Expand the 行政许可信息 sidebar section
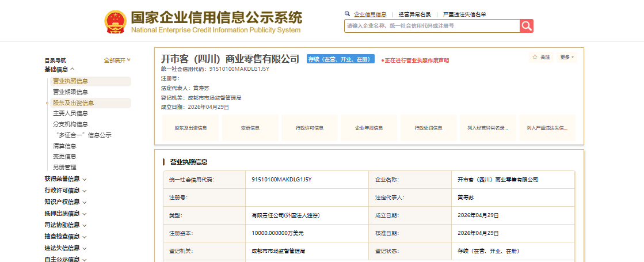Image resolution: width=644 pixels, height=262 pixels. 65,191
